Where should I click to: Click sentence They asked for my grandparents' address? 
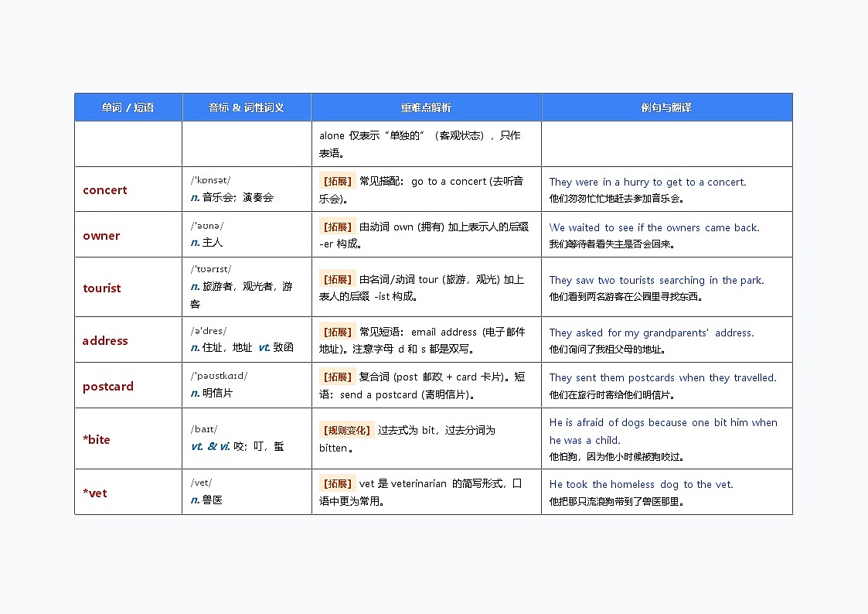[x=652, y=333]
